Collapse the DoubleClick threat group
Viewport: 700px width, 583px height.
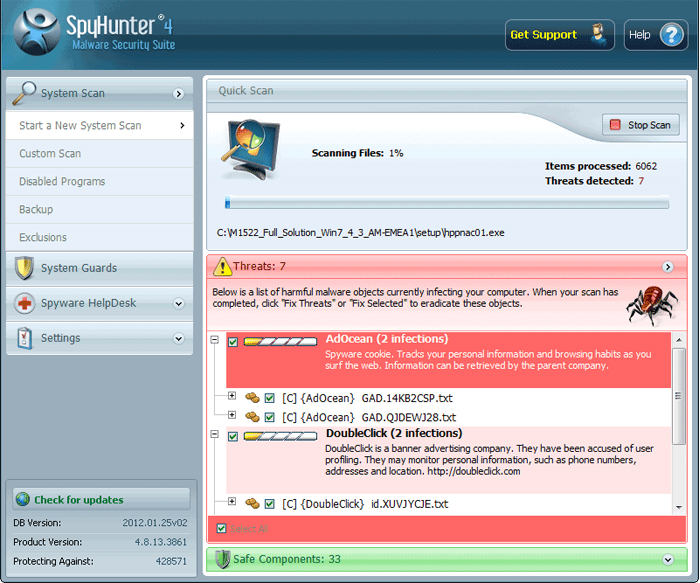coord(215,434)
